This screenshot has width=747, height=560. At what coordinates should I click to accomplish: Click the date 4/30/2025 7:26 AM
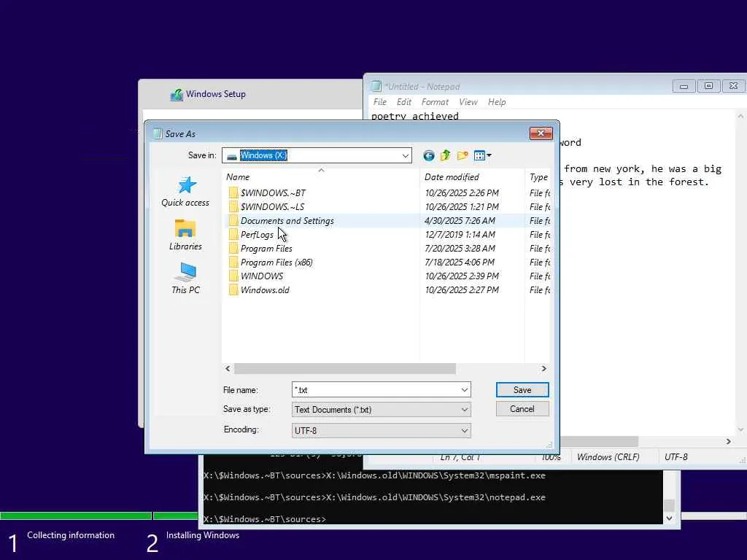pos(460,220)
